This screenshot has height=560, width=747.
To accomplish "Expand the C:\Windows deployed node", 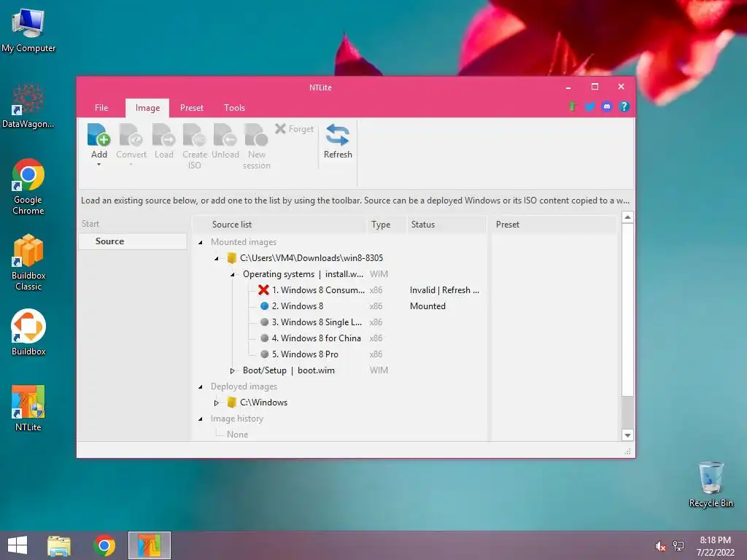I will (x=216, y=402).
